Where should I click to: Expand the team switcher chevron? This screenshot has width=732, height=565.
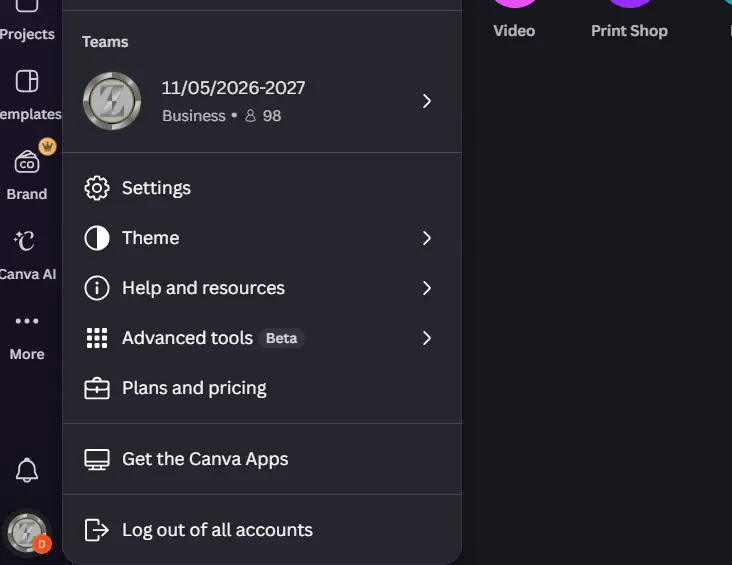427,101
